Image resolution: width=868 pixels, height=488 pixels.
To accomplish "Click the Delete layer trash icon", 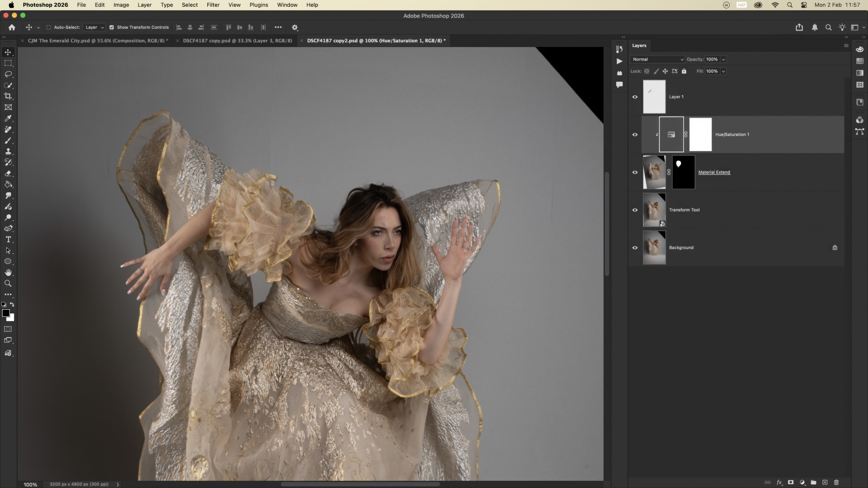I will click(x=836, y=482).
